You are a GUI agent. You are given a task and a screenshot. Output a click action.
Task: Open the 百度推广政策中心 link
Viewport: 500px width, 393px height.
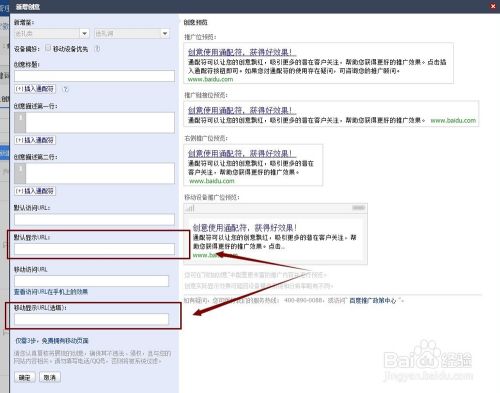tap(373, 301)
